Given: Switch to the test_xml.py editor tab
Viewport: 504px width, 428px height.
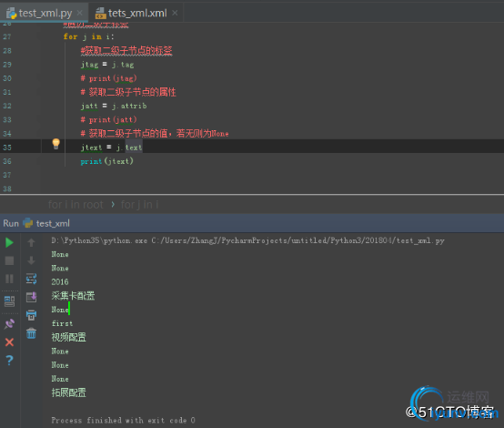Looking at the screenshot, I should pyautogui.click(x=45, y=13).
